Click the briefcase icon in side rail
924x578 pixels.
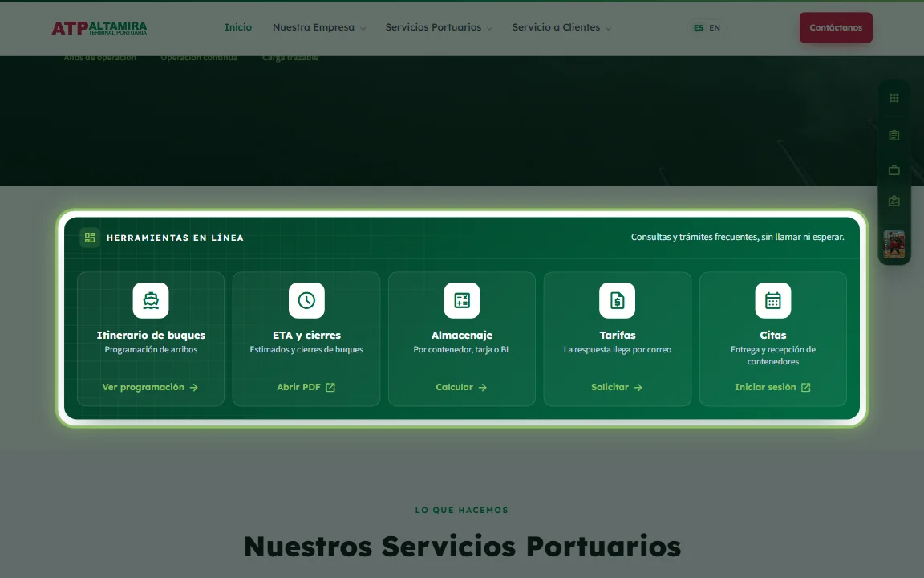[894, 170]
